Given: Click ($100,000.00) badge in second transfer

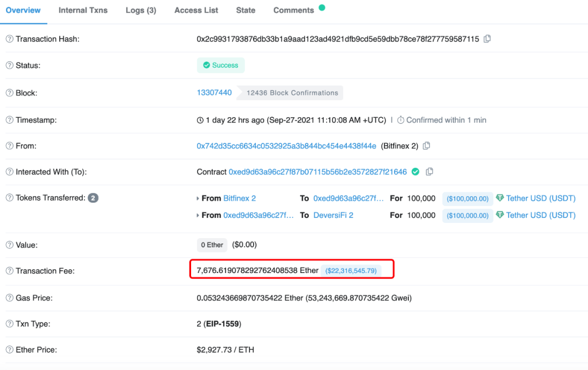Looking at the screenshot, I should (x=467, y=215).
